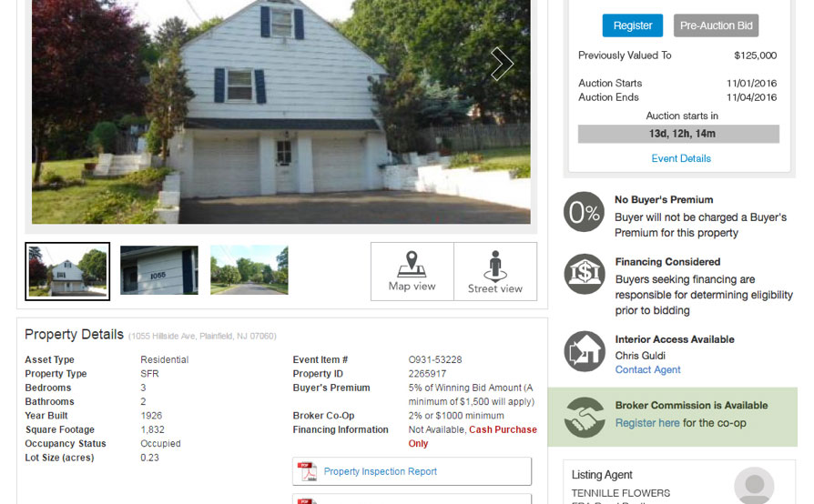
Task: Click the Contact Agent link
Action: pyautogui.click(x=647, y=369)
